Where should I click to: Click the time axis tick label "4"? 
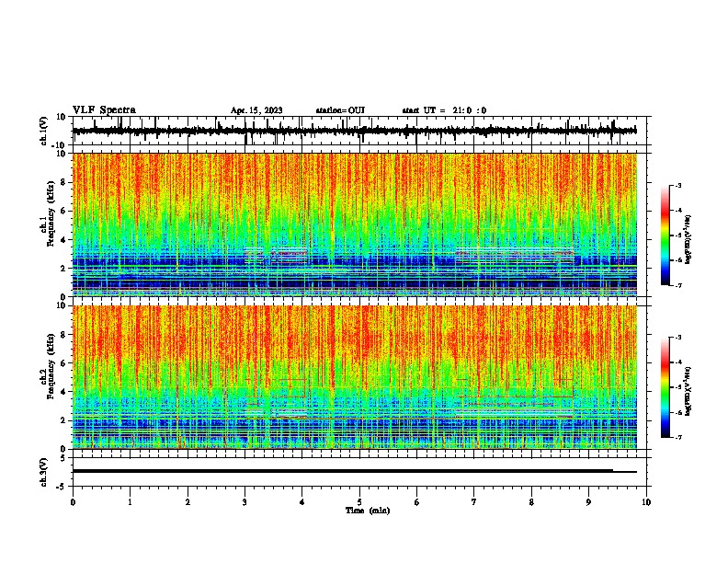coord(302,502)
